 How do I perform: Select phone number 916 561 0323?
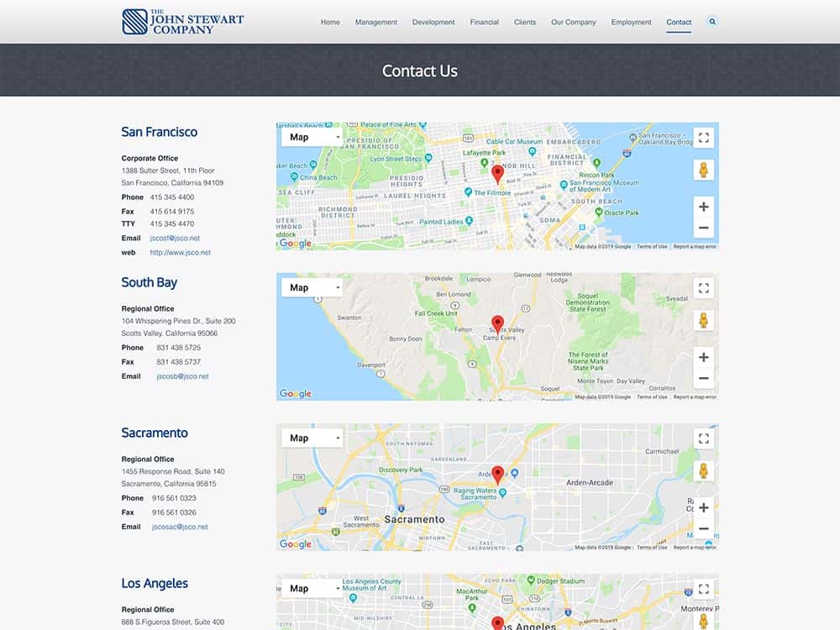click(x=174, y=498)
